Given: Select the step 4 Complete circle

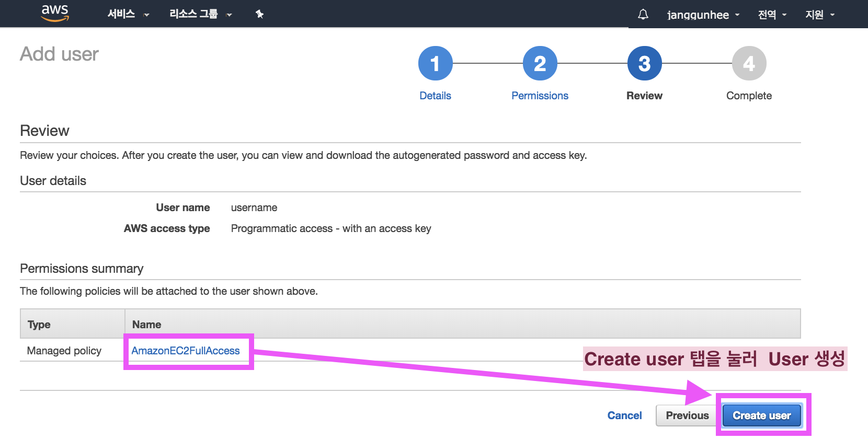Looking at the screenshot, I should pyautogui.click(x=749, y=64).
